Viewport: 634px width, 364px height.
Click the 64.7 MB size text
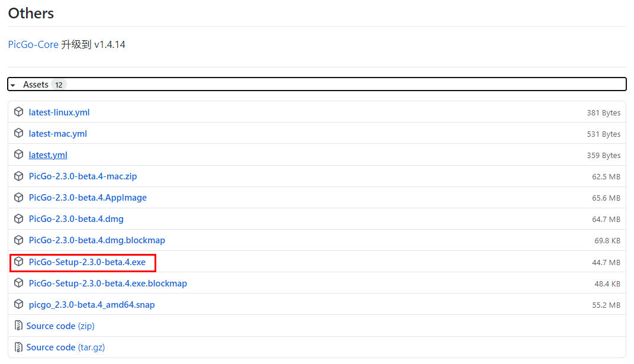point(606,220)
